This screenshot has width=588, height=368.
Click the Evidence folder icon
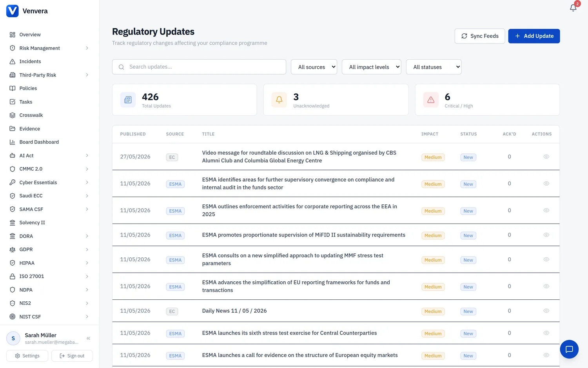pos(13,129)
